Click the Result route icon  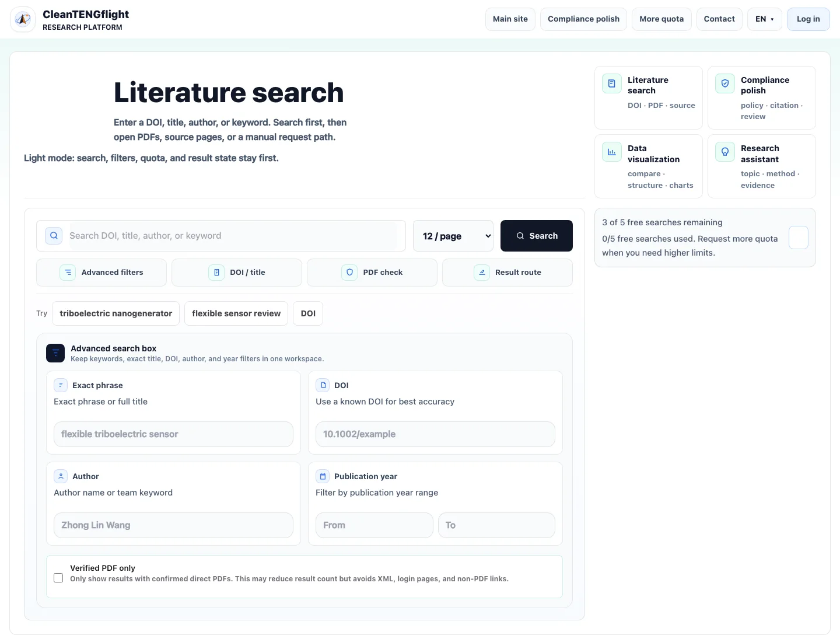[482, 273]
